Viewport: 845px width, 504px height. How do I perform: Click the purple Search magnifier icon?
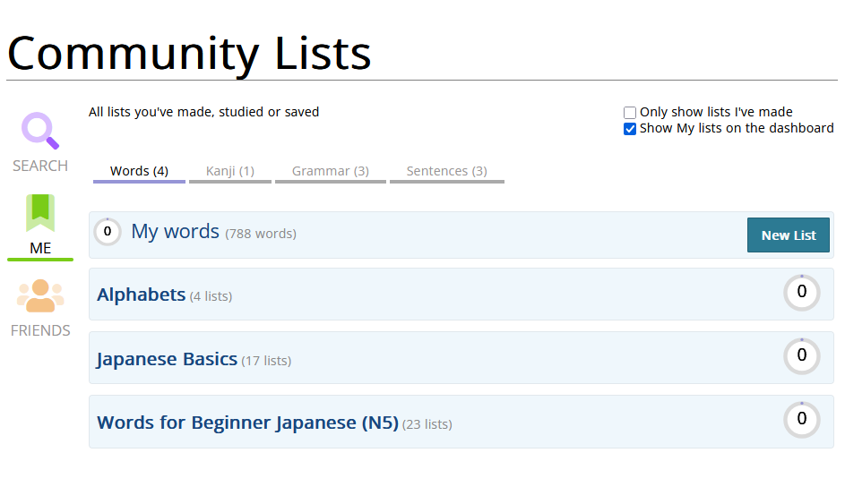click(40, 131)
